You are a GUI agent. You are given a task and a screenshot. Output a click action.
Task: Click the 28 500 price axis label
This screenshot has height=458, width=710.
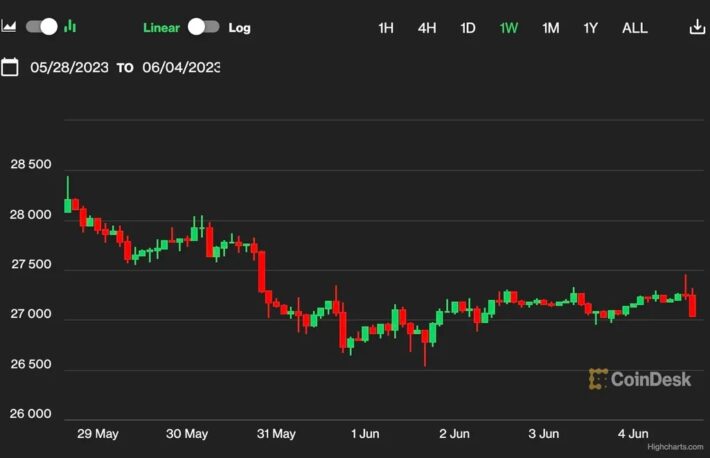click(31, 164)
